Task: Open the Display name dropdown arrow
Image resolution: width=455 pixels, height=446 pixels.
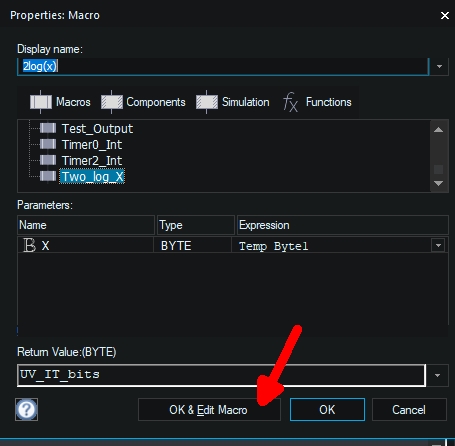Action: 439,66
